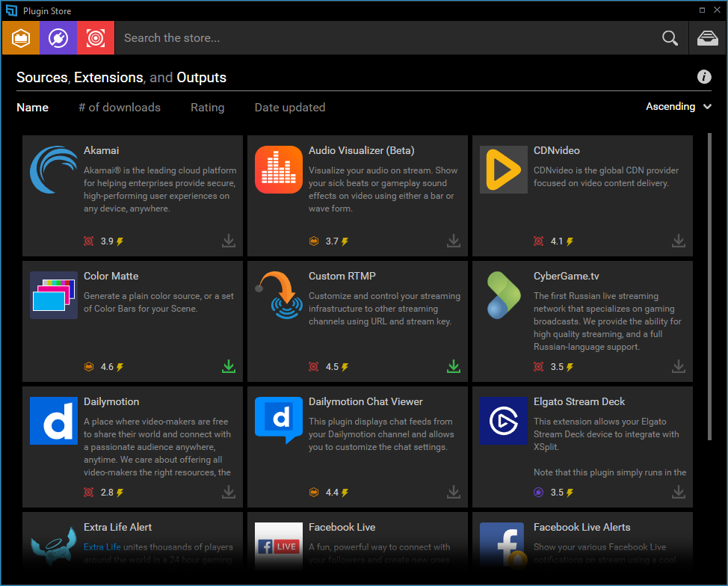728x586 pixels.
Task: Open the Color Matte logo thumbnail
Action: 54,295
